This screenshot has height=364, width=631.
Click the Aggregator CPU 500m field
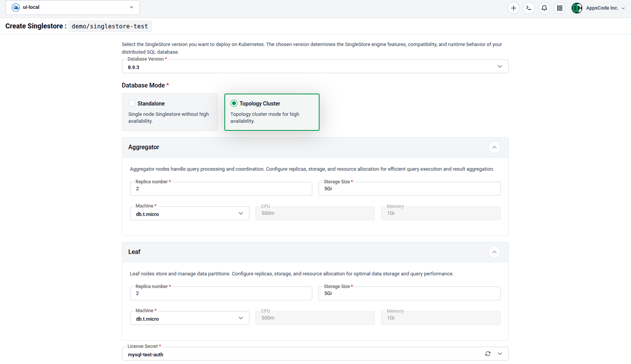(x=315, y=213)
